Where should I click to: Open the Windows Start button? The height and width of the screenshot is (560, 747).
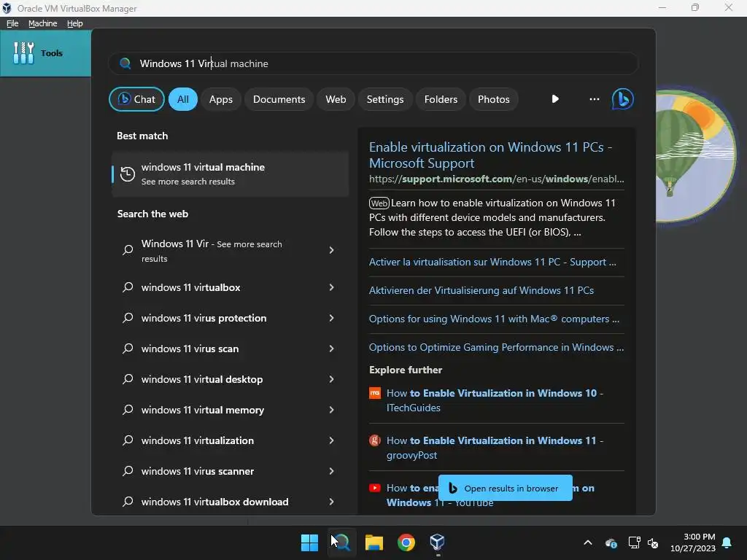coord(309,542)
